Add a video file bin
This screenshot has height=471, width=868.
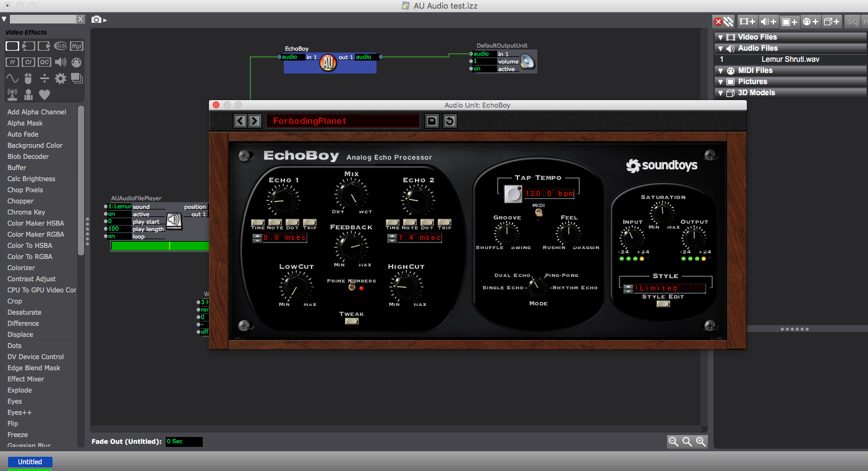coord(747,21)
